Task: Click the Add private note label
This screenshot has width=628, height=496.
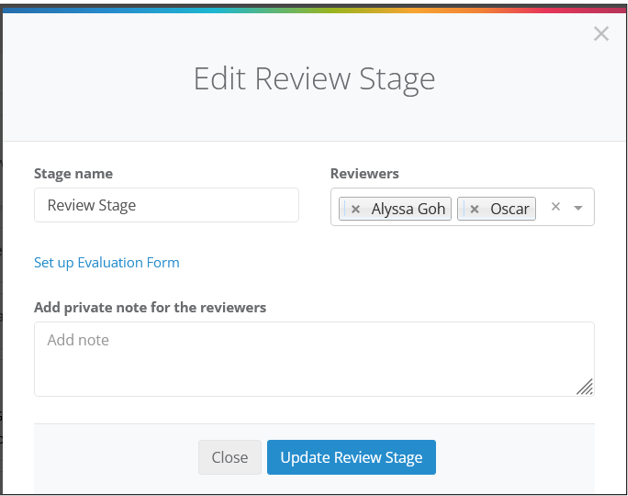Action: pos(150,307)
